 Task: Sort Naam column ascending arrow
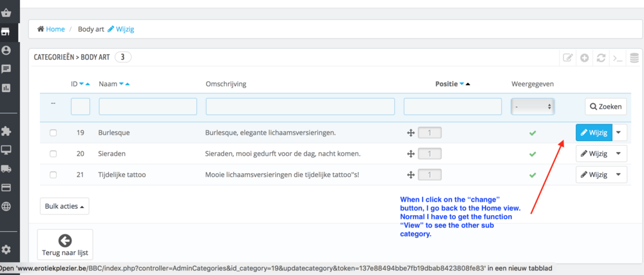click(128, 84)
